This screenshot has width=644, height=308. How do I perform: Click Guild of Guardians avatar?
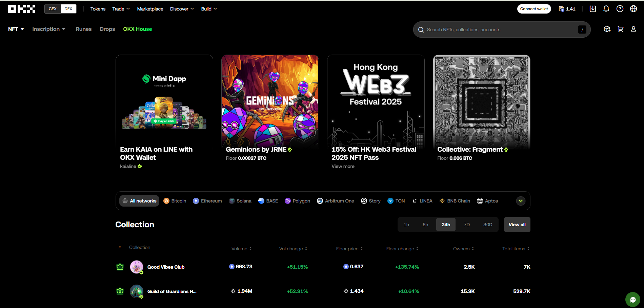(137, 291)
